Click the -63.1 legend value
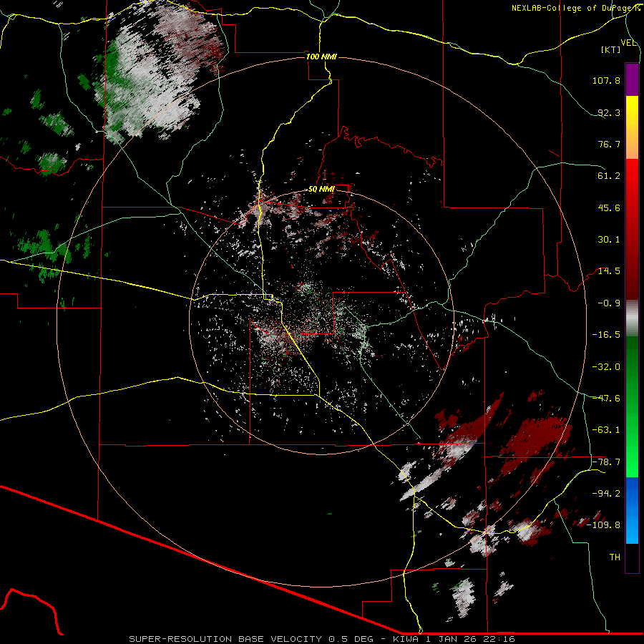The height and width of the screenshot is (644, 644). click(x=606, y=430)
